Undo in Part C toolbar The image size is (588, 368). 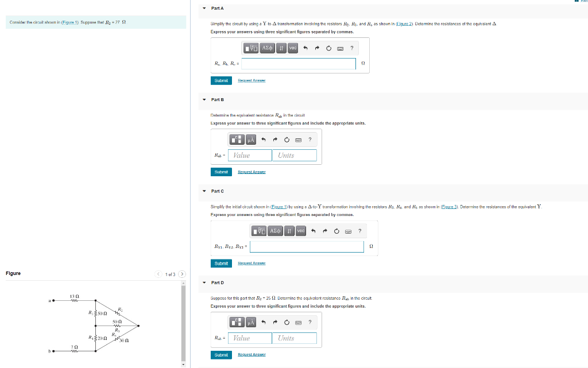tap(314, 231)
